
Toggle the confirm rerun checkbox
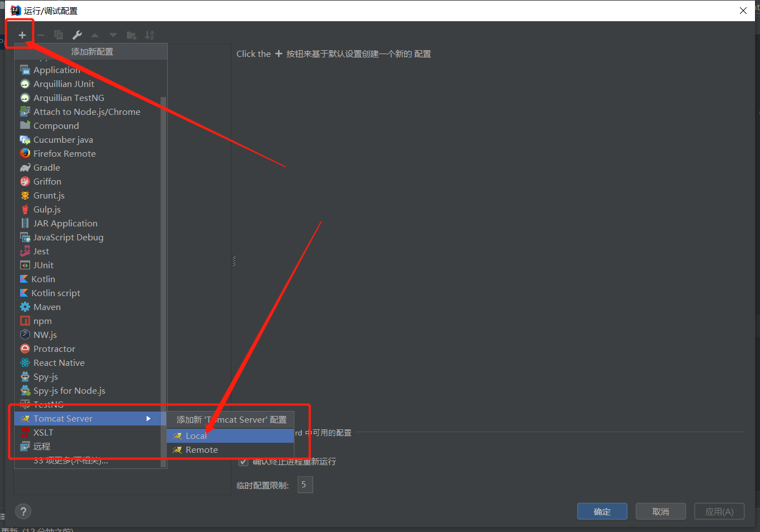tap(243, 462)
